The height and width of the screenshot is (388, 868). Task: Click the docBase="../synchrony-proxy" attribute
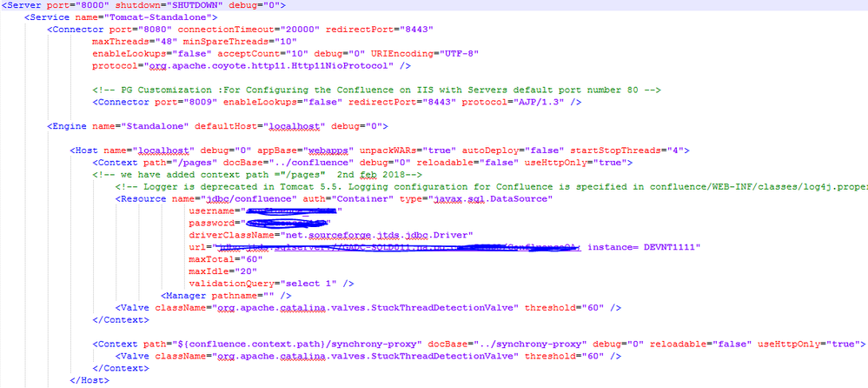(507, 345)
